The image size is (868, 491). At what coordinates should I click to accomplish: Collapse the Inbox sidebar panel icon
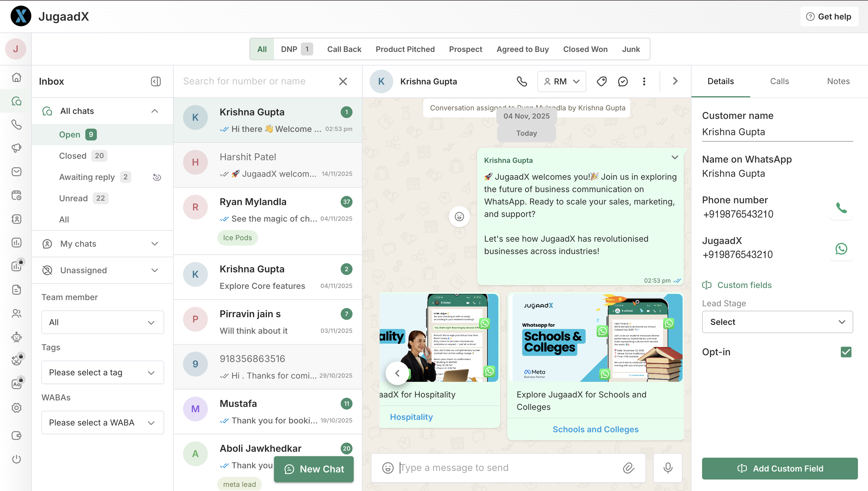coord(156,81)
